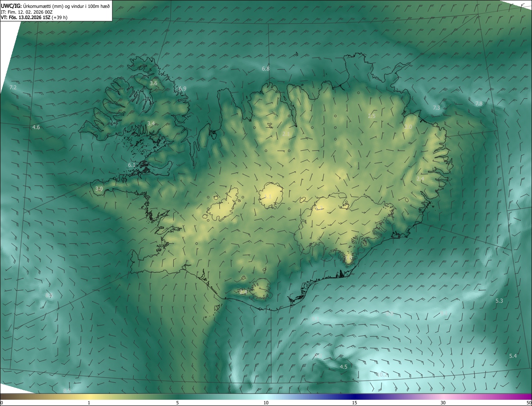Select the 4.5 label south of Iceland
Screen dimensions: 532x406
pyautogui.click(x=343, y=367)
